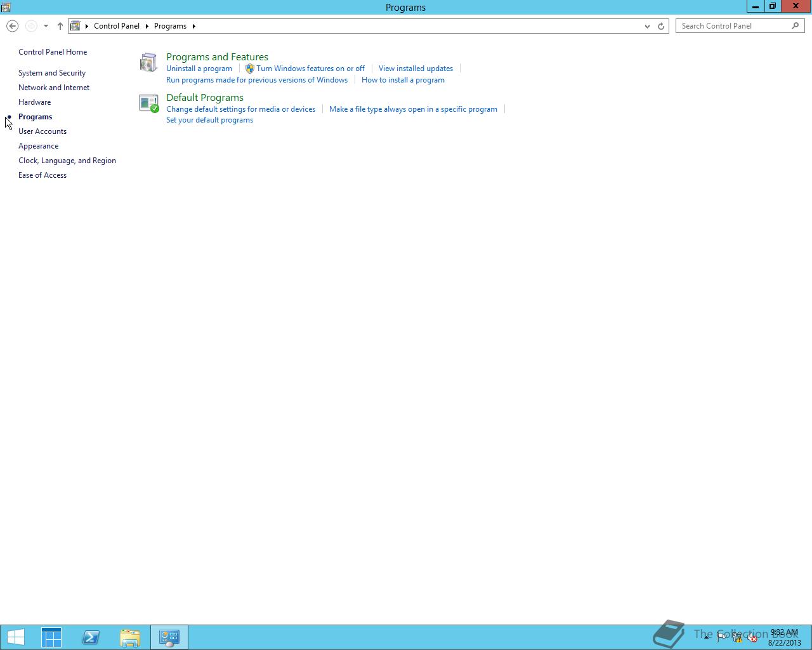Viewport: 812px width, 650px height.
Task: Click the network tray icon
Action: point(737,637)
